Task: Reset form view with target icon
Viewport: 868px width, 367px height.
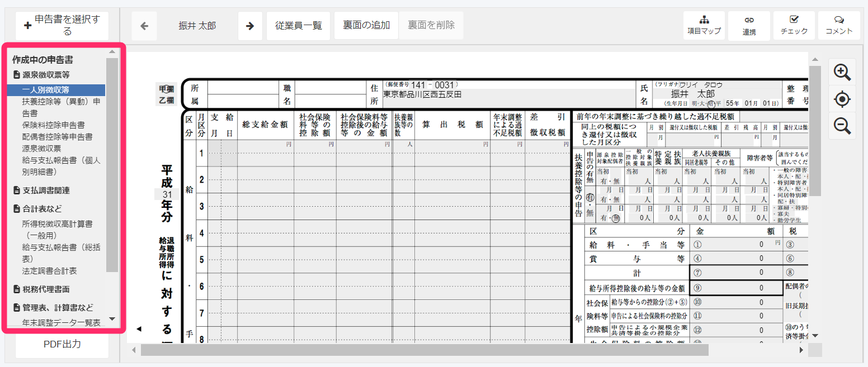Action: tap(842, 99)
